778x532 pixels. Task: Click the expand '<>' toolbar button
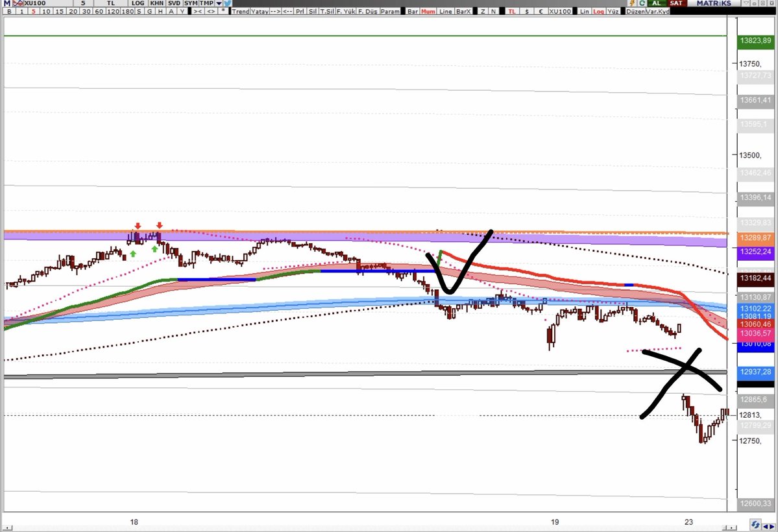(x=211, y=11)
